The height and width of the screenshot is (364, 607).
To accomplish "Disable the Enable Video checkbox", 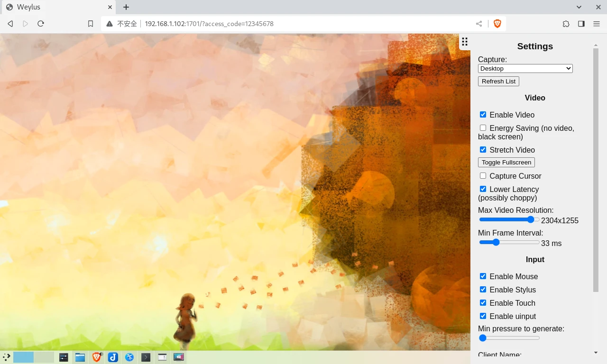I will click(483, 115).
